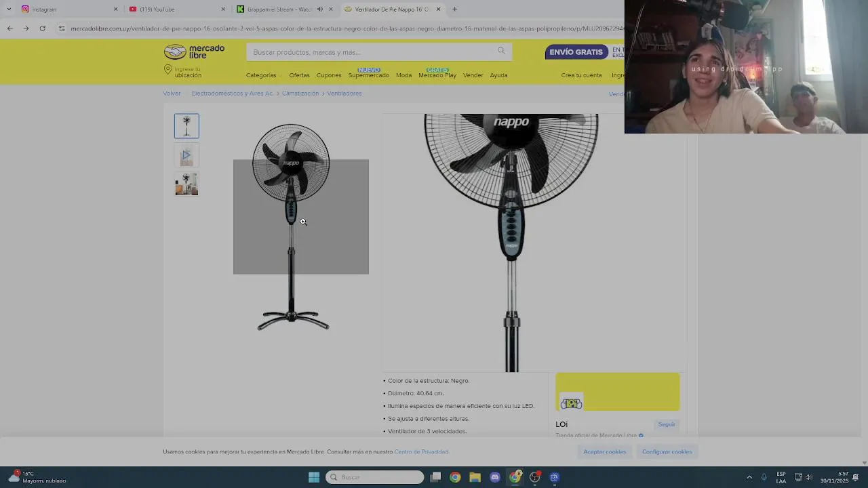Image resolution: width=868 pixels, height=488 pixels.
Task: Click the Mercado Libre logo
Action: 194,52
